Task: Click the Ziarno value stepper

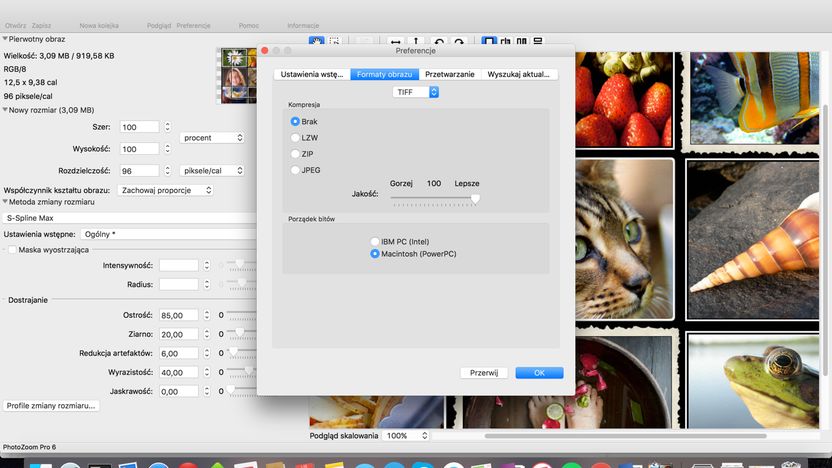Action: coord(206,334)
